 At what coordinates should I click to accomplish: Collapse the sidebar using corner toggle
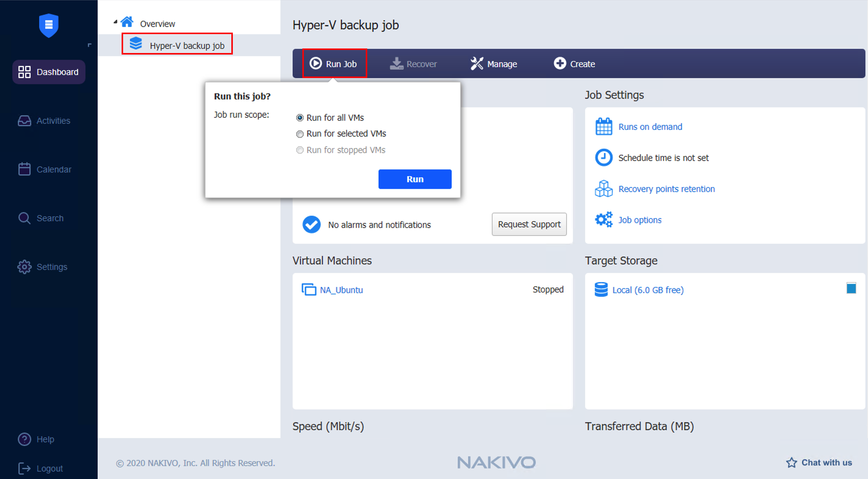(x=89, y=45)
